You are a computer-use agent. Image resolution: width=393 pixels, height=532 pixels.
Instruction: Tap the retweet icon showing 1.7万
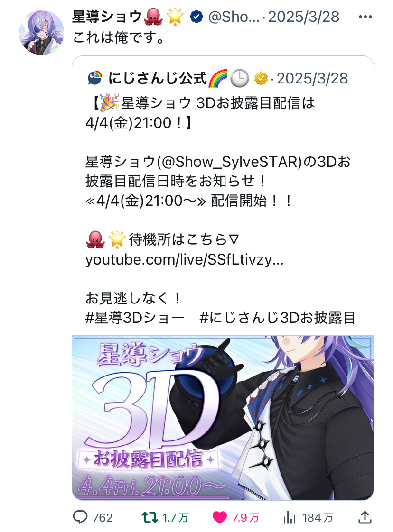click(150, 517)
